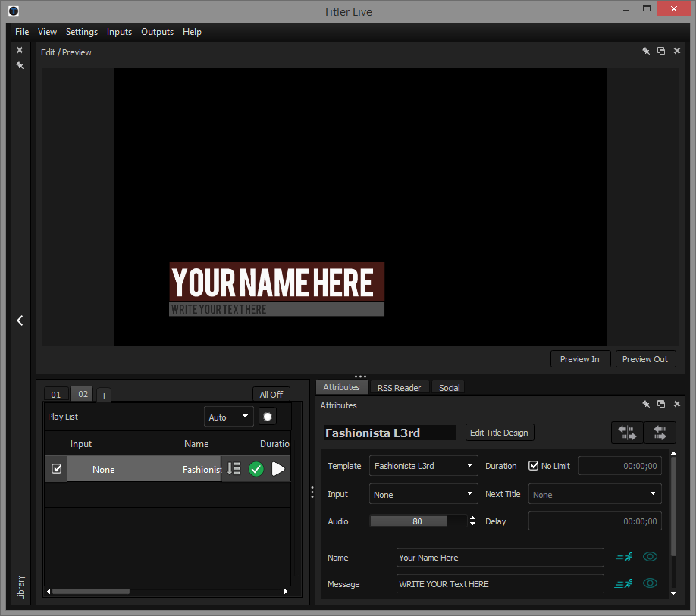Expand the Next Title dropdown
This screenshot has width=696, height=616.
(x=594, y=495)
